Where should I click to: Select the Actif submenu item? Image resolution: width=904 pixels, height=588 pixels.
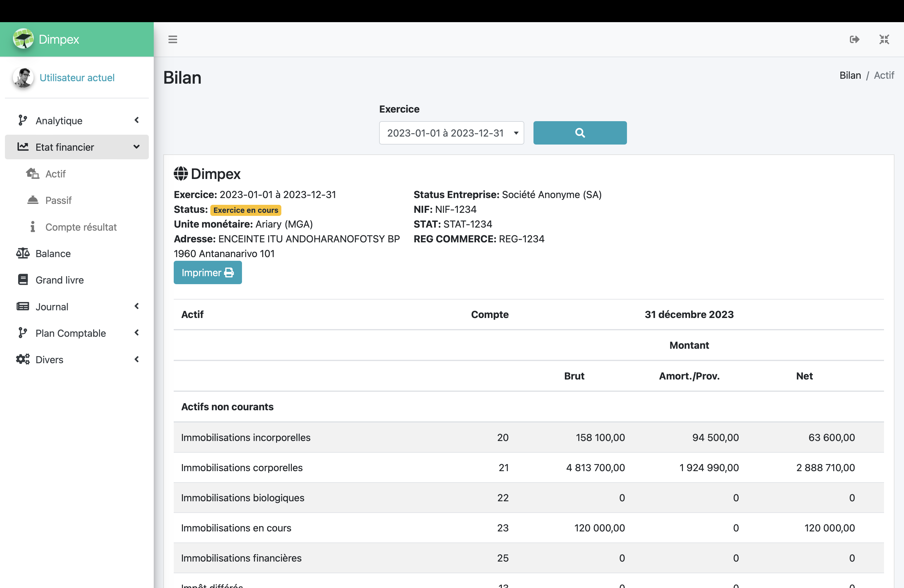point(55,173)
